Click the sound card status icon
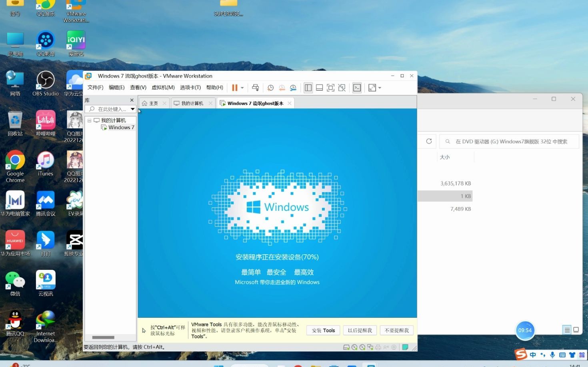 [x=386, y=347]
